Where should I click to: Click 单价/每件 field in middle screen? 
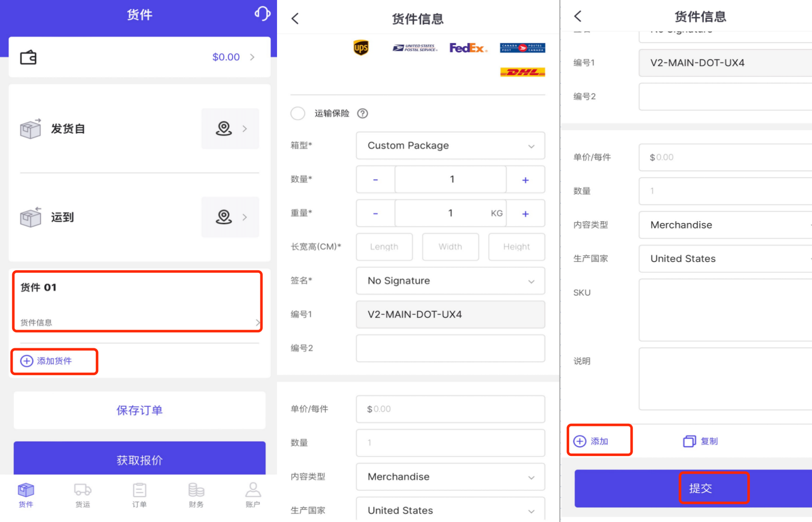pos(450,409)
